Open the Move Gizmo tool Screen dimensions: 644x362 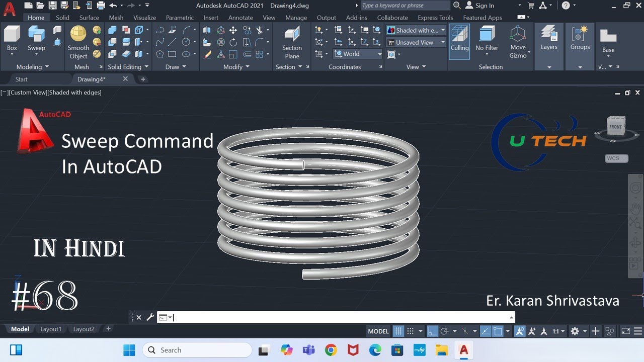tap(518, 42)
